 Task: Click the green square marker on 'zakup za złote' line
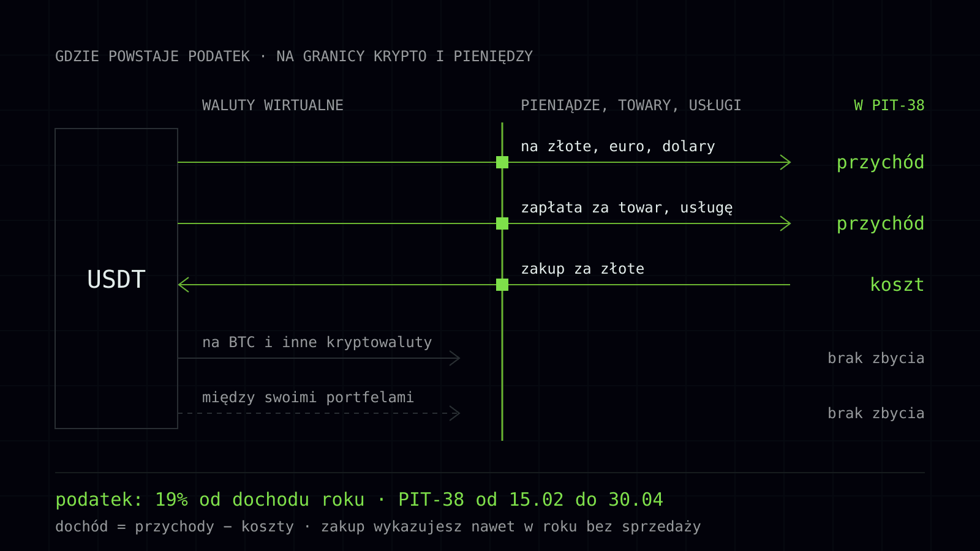click(x=502, y=285)
